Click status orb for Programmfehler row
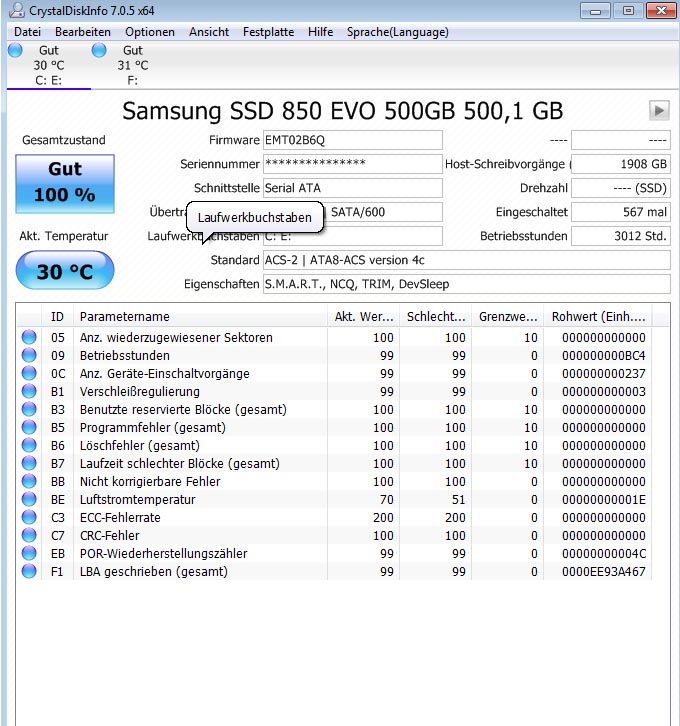Screen dimensions: 680x726 pyautogui.click(x=29, y=427)
